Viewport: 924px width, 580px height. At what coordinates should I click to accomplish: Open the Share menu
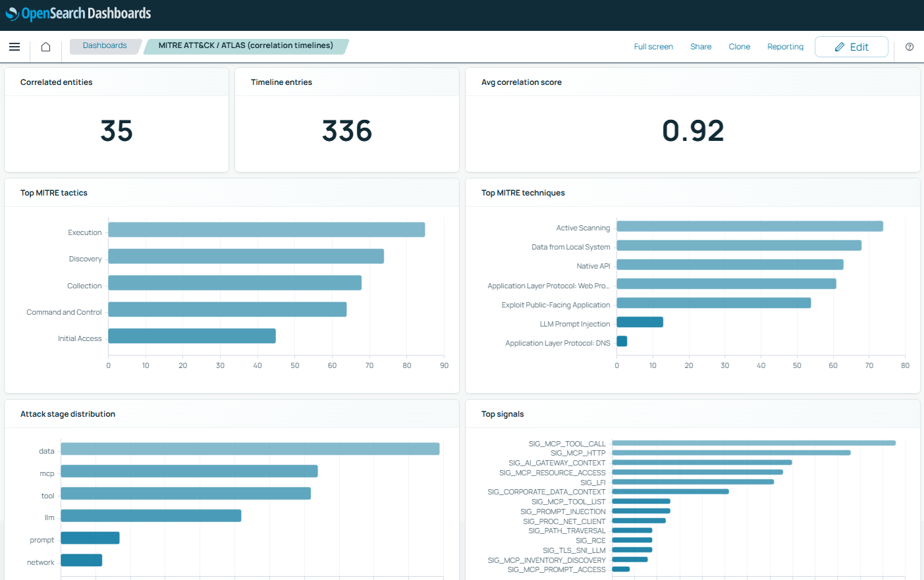point(701,47)
